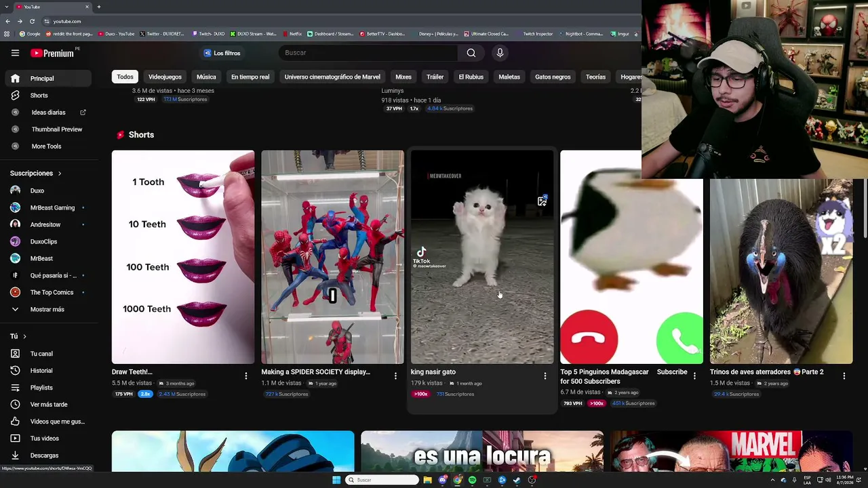868x488 pixels.
Task: Expand the Tú section
Action: point(18,336)
